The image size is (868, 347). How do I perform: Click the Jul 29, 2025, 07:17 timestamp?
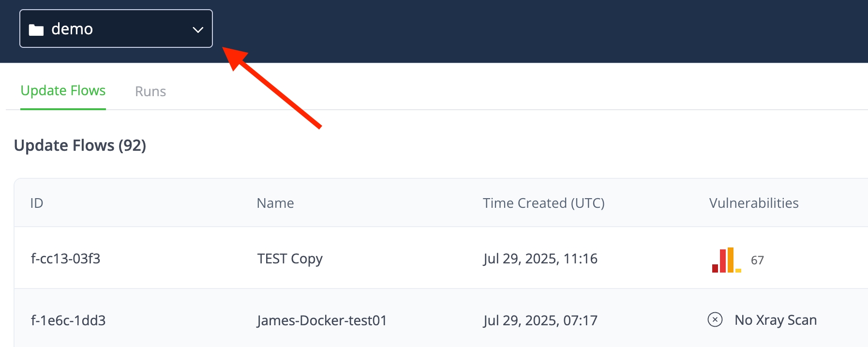click(x=540, y=320)
